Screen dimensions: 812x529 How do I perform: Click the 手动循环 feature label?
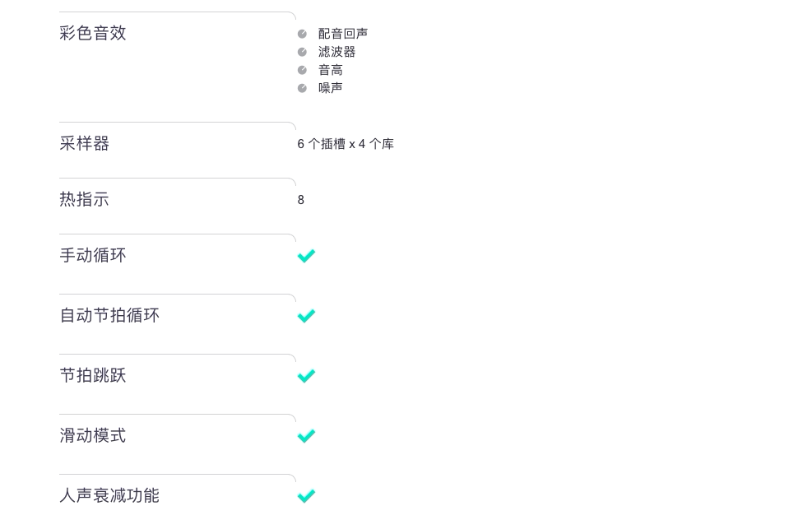pos(93,255)
